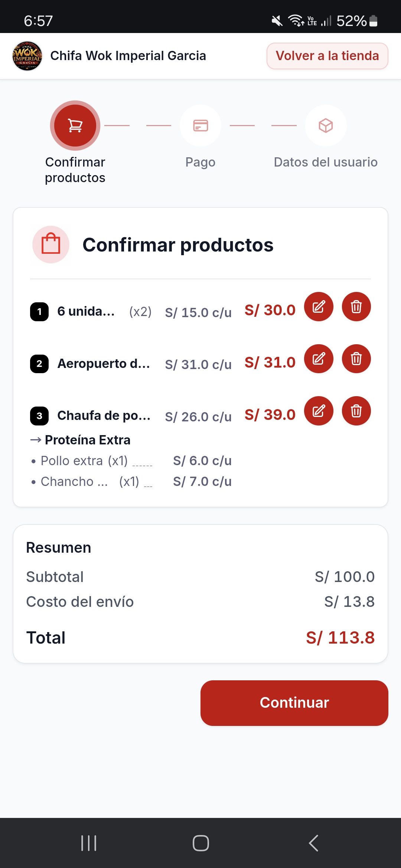Screen dimensions: 401x868
Task: Remove the Aeropuerto item from cart
Action: click(356, 359)
